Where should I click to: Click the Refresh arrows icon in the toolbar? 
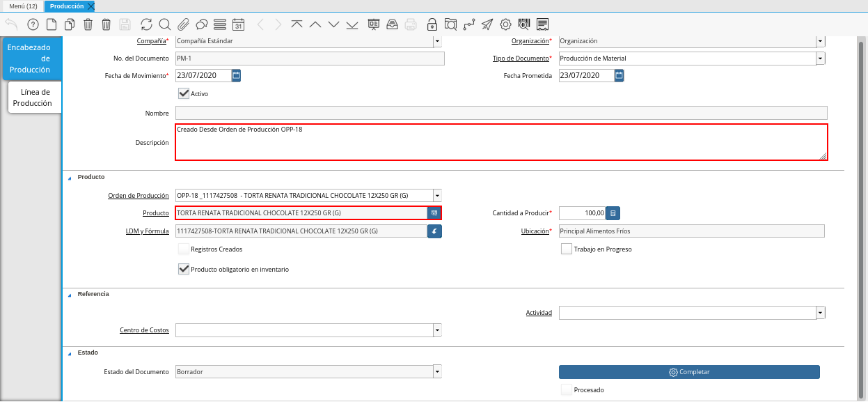tap(146, 24)
